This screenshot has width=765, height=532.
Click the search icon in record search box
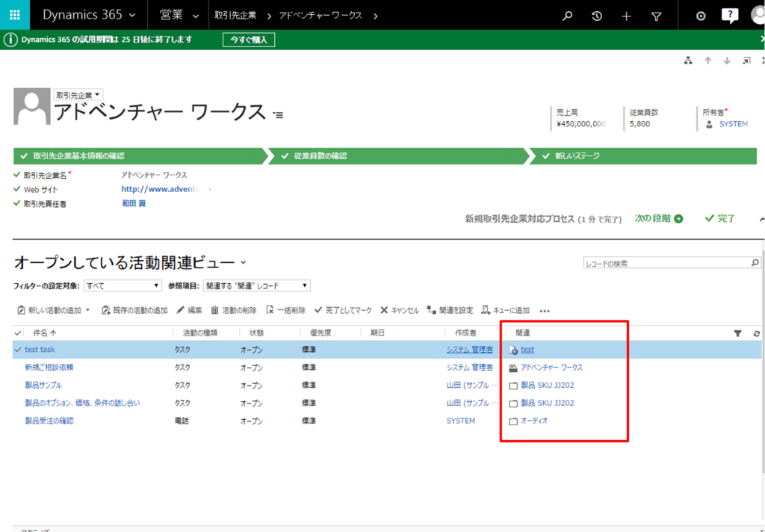[x=755, y=263]
